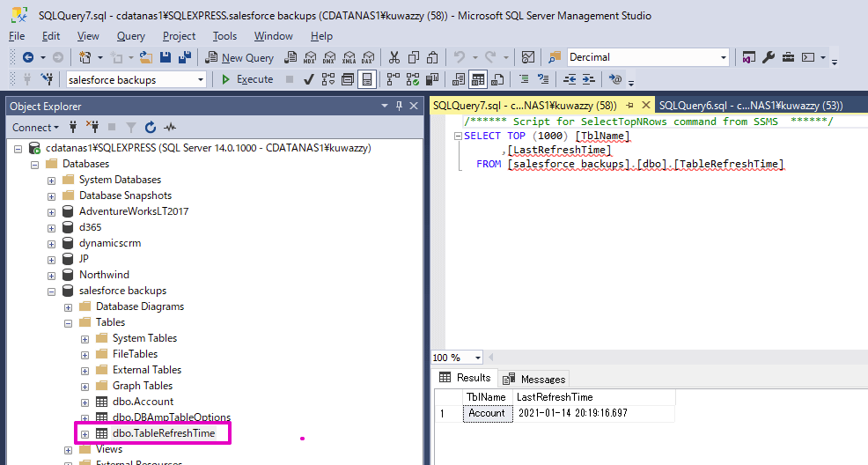The width and height of the screenshot is (868, 465).
Task: Toggle Include Client Statistics
Action: pos(431,80)
